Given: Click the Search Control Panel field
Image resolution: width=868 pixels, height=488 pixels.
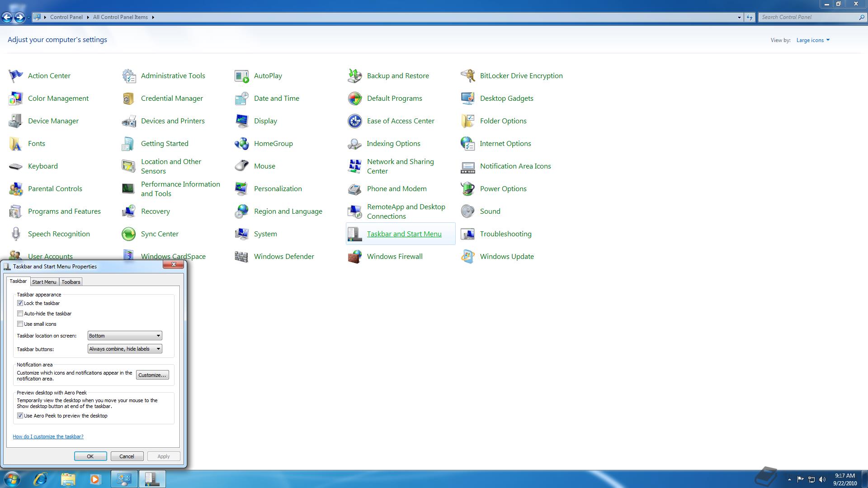Looking at the screenshot, I should click(x=809, y=17).
